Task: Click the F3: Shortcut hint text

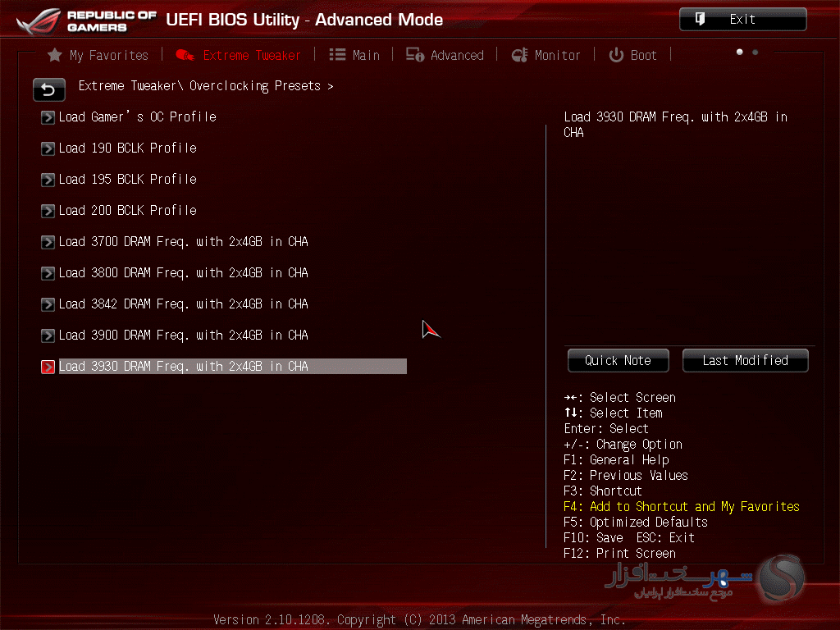Action: click(603, 491)
